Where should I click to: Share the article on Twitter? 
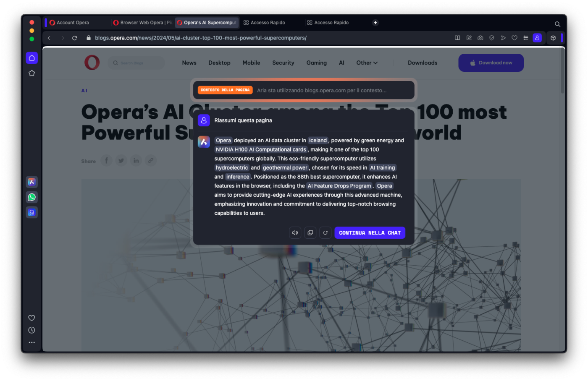(121, 160)
